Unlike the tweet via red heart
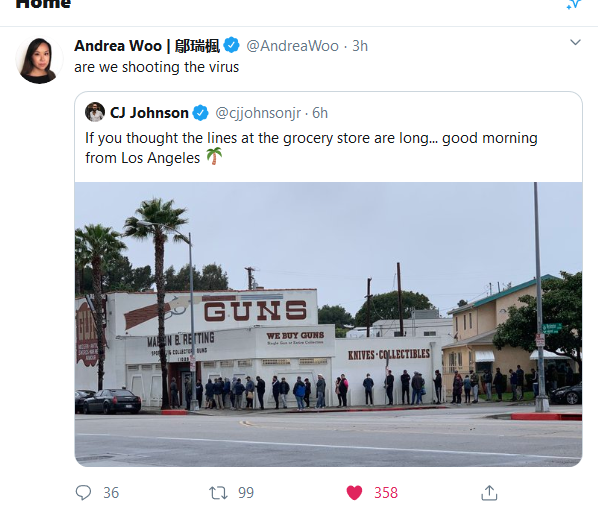This screenshot has width=598, height=512. pyautogui.click(x=354, y=493)
